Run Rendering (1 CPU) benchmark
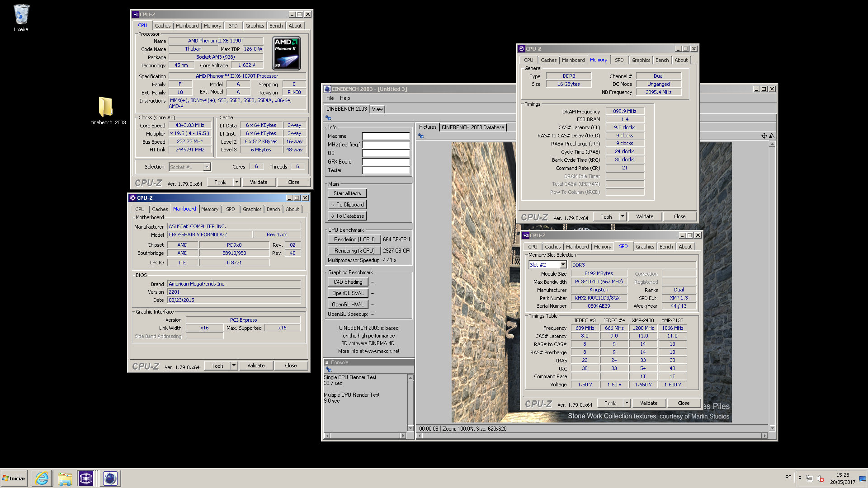Screen dimensions: 868x488 pos(354,239)
